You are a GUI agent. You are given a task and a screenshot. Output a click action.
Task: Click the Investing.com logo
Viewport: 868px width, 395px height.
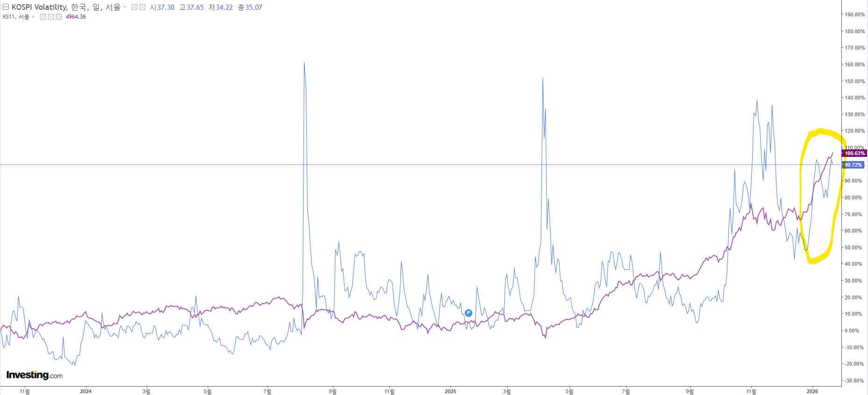pyautogui.click(x=34, y=375)
